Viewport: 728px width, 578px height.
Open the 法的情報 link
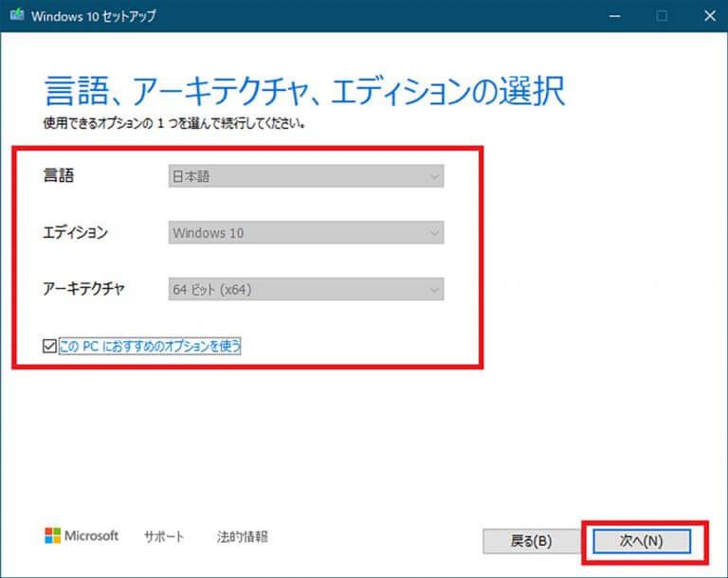[243, 536]
